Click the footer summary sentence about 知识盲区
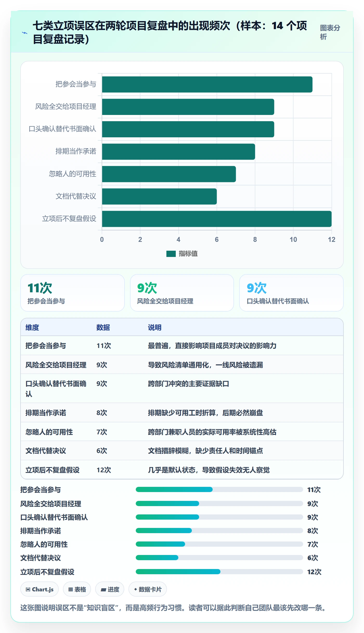This screenshot has width=364, height=633. pyautogui.click(x=173, y=608)
